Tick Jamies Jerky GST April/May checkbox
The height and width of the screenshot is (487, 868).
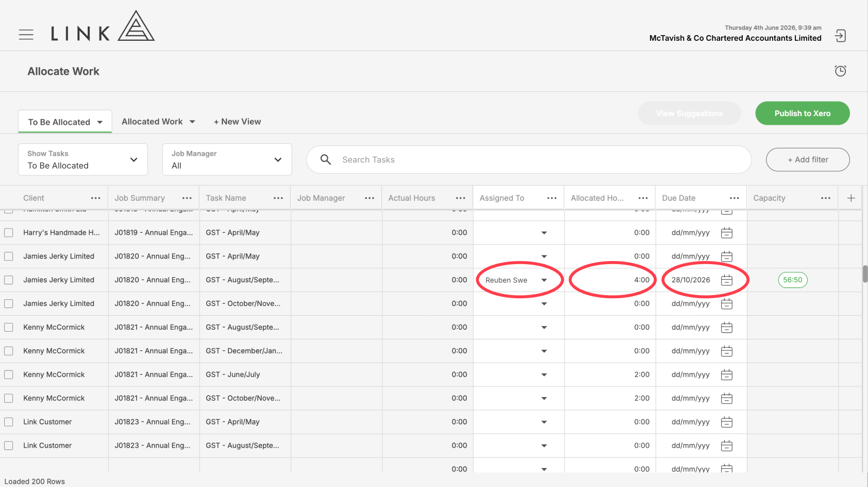(9, 256)
